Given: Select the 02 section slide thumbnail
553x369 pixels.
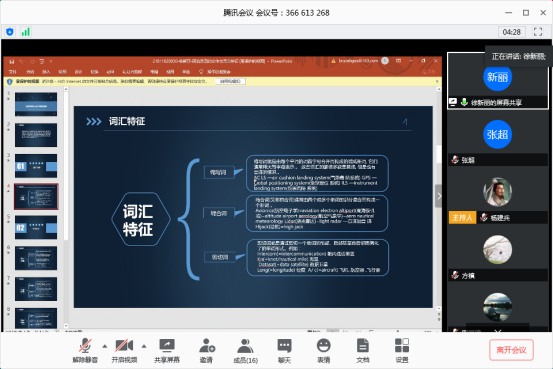Looking at the screenshot, I should click(x=36, y=228).
